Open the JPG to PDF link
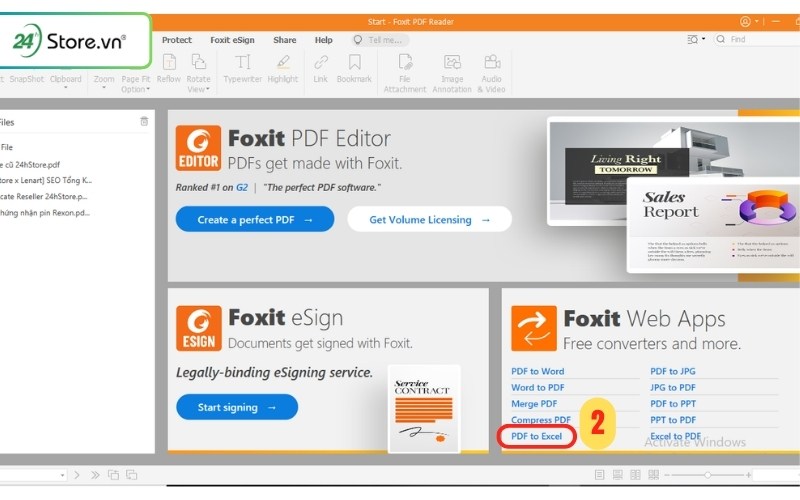This screenshot has height=500, width=800. [x=672, y=387]
